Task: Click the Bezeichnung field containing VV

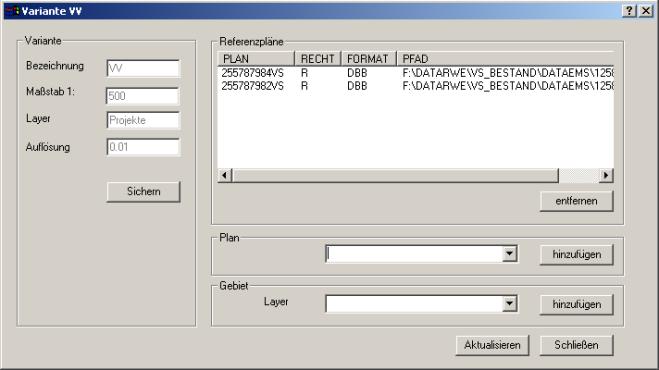Action: pos(143,69)
